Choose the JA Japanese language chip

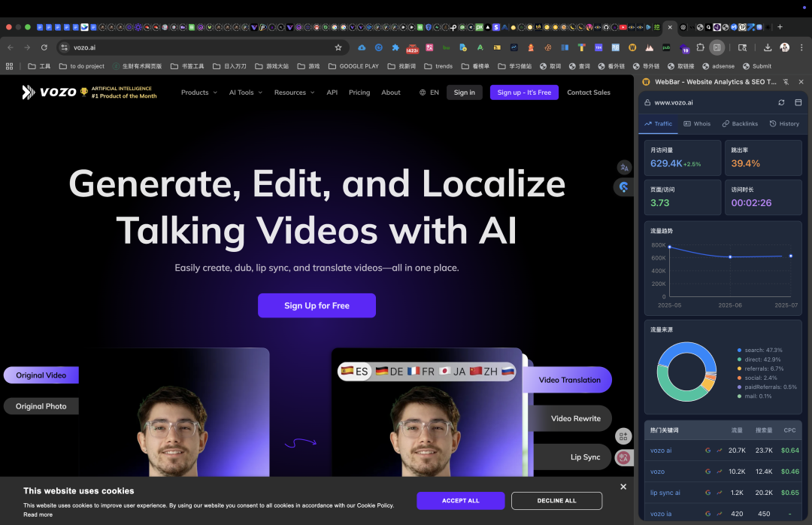[452, 372]
